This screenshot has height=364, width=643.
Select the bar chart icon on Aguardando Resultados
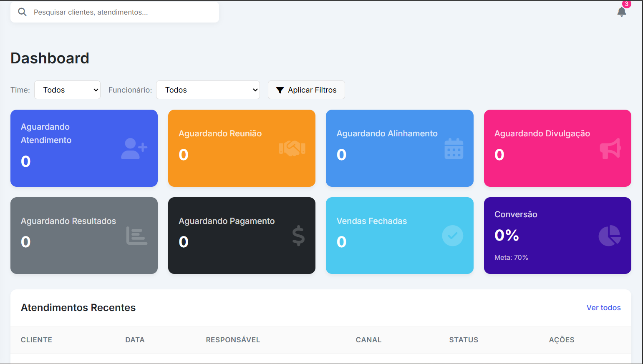click(136, 236)
